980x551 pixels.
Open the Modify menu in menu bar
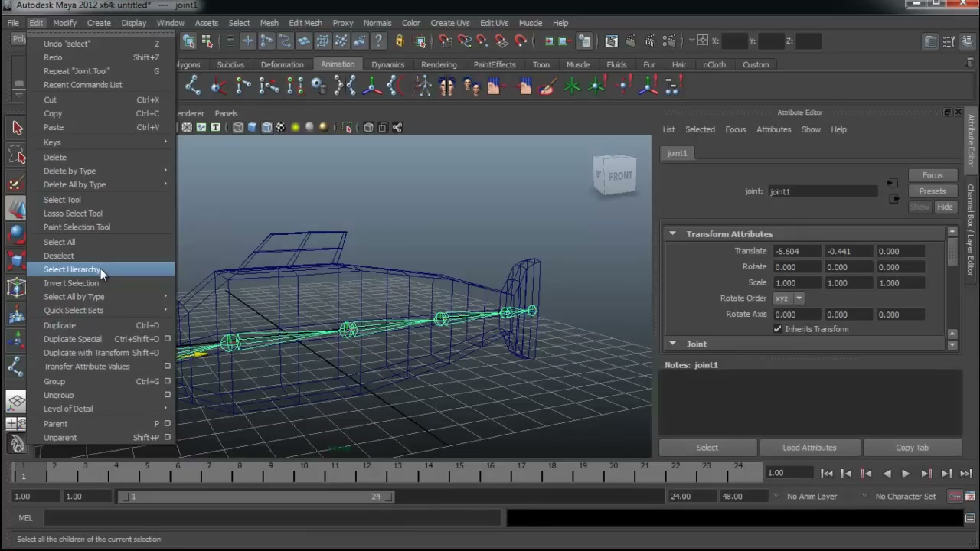tap(64, 23)
